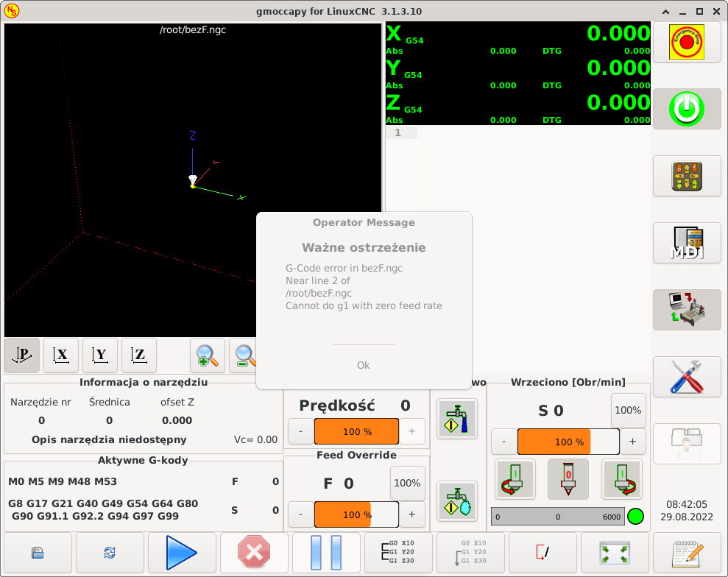The image size is (728, 577).
Task: Click the Emergency Stop button
Action: 687,42
